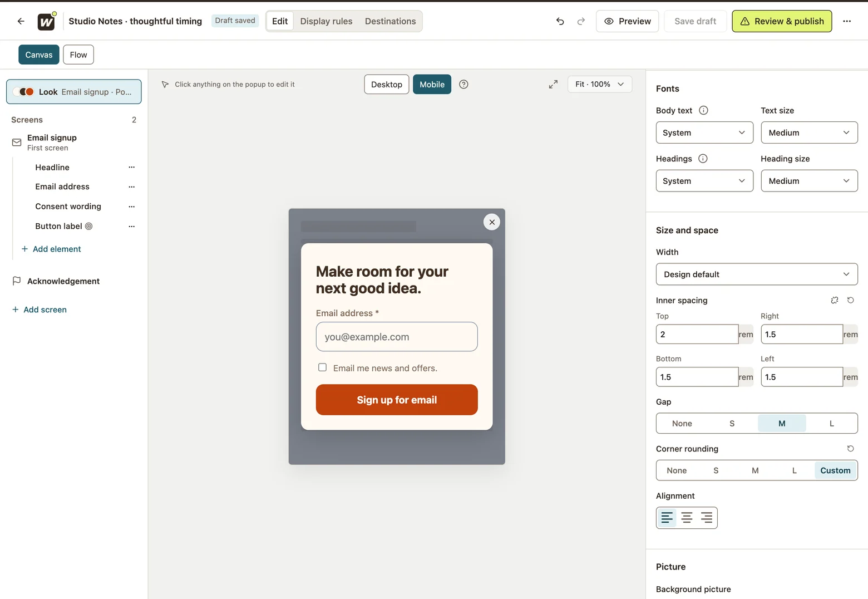The height and width of the screenshot is (599, 868).
Task: Open Body text font dropdown
Action: (704, 132)
